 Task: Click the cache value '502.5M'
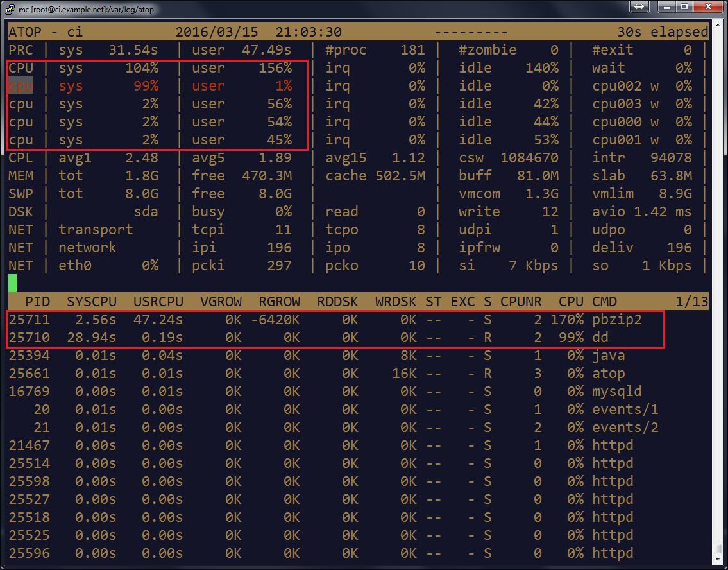(400, 176)
